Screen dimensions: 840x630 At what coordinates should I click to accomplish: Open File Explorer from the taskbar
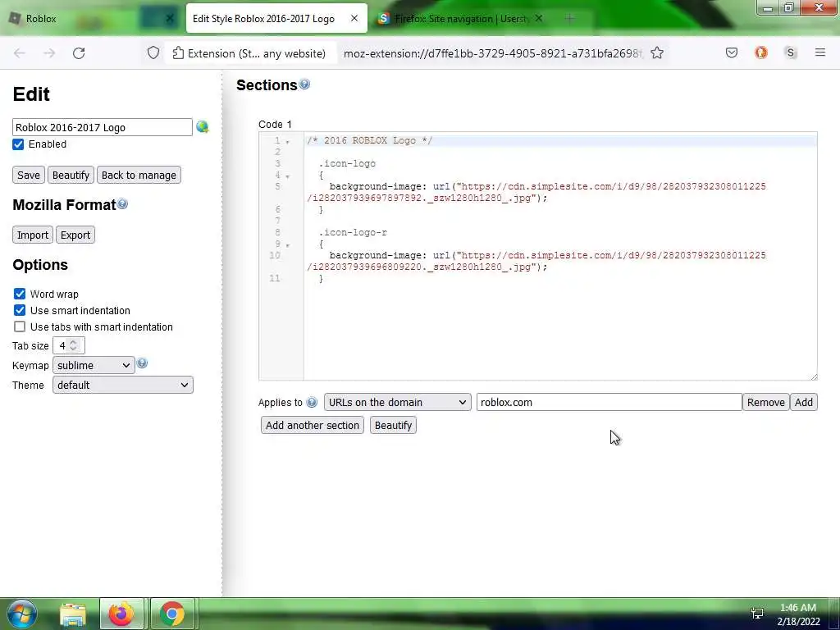(x=73, y=614)
